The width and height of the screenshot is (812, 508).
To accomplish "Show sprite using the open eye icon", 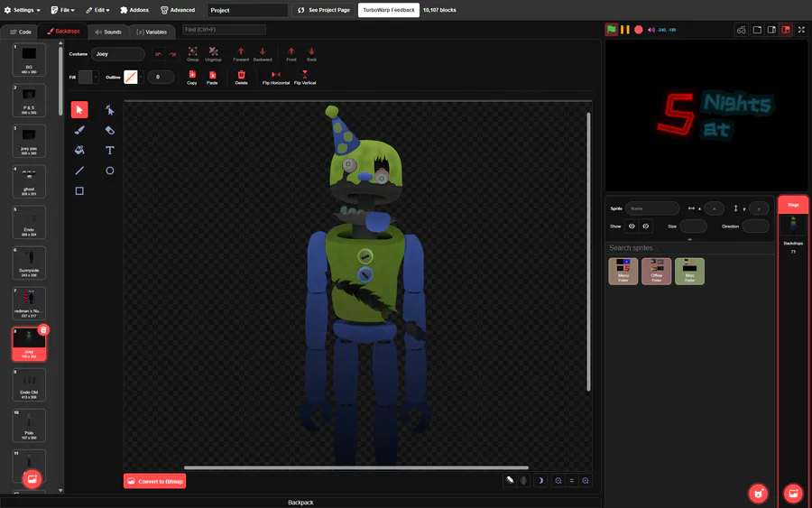I will pyautogui.click(x=632, y=226).
